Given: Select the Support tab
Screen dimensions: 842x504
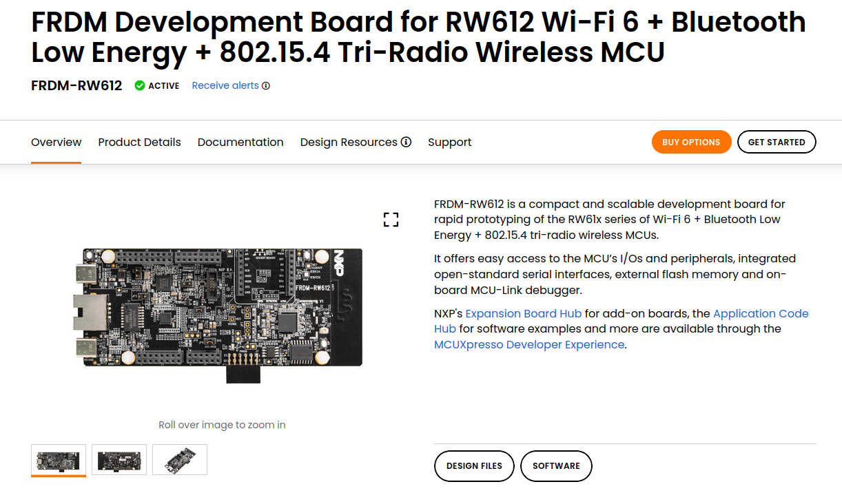Looking at the screenshot, I should [x=450, y=143].
